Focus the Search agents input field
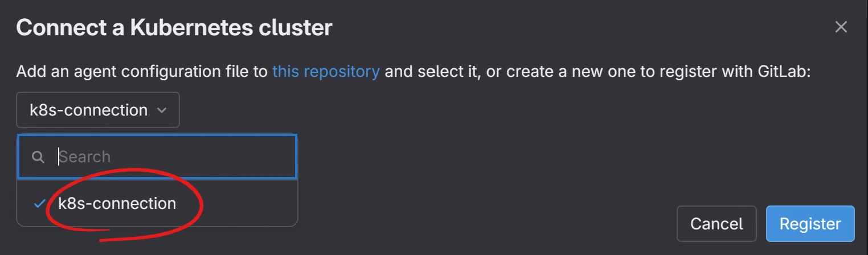The width and height of the screenshot is (868, 255). 171,157
